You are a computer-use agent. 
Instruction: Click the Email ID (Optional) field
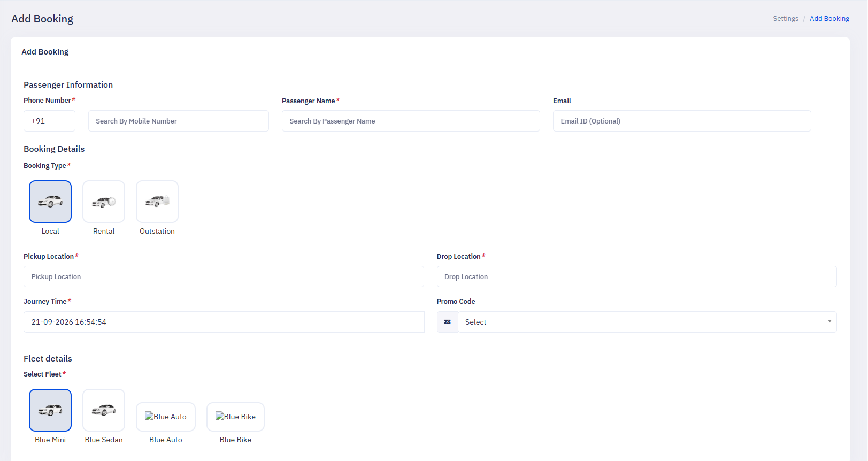pyautogui.click(x=682, y=121)
